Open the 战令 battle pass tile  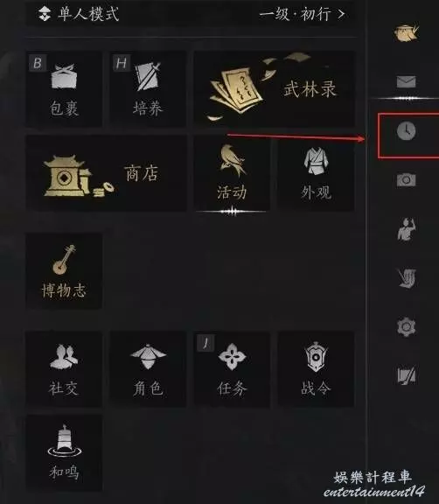[316, 369]
